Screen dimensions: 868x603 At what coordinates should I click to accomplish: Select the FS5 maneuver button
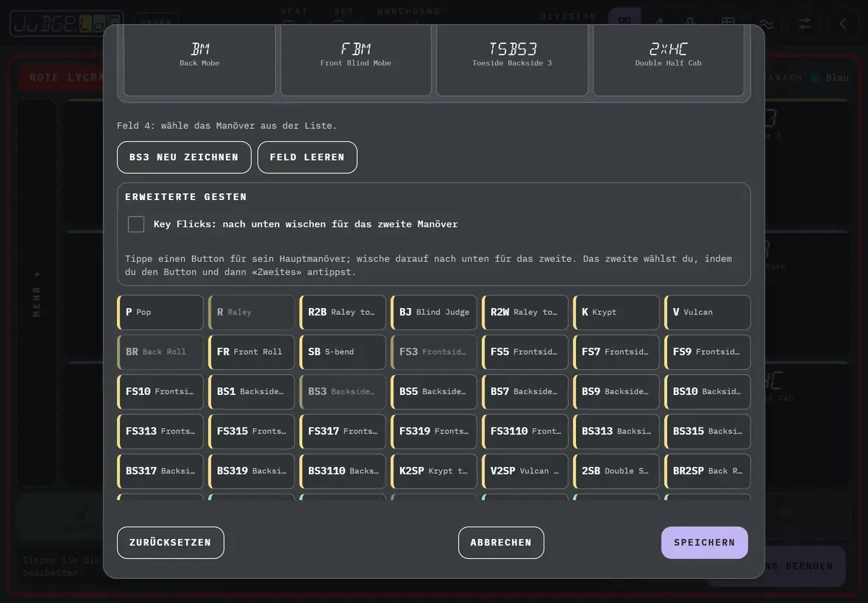(525, 352)
